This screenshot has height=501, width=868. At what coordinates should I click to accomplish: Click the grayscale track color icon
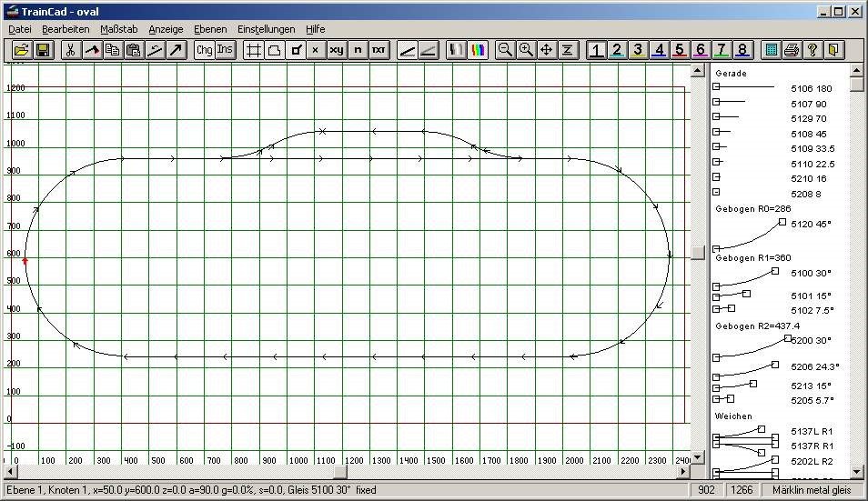coord(456,50)
